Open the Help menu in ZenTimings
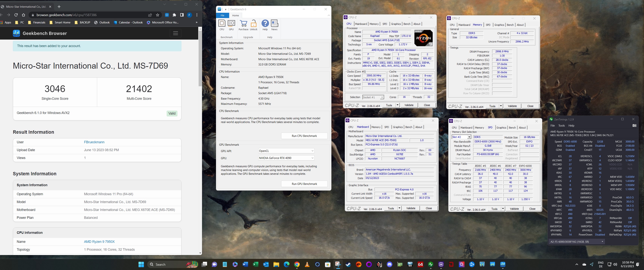 coord(572,125)
